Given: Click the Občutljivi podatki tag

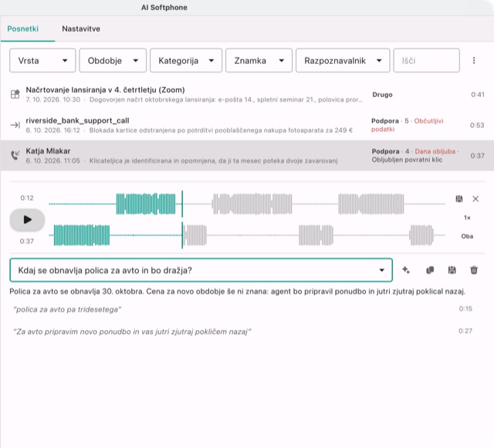Looking at the screenshot, I should tap(407, 125).
